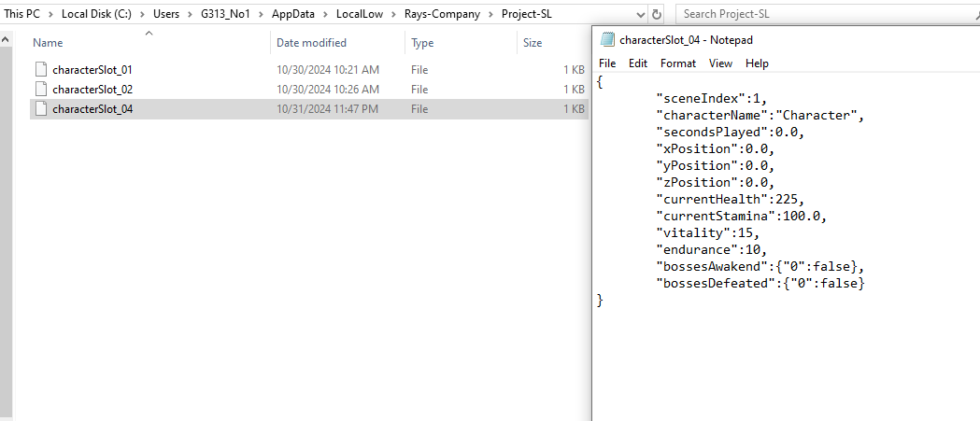Expand the chevron after G313_No1 breadcrumb

click(260, 14)
